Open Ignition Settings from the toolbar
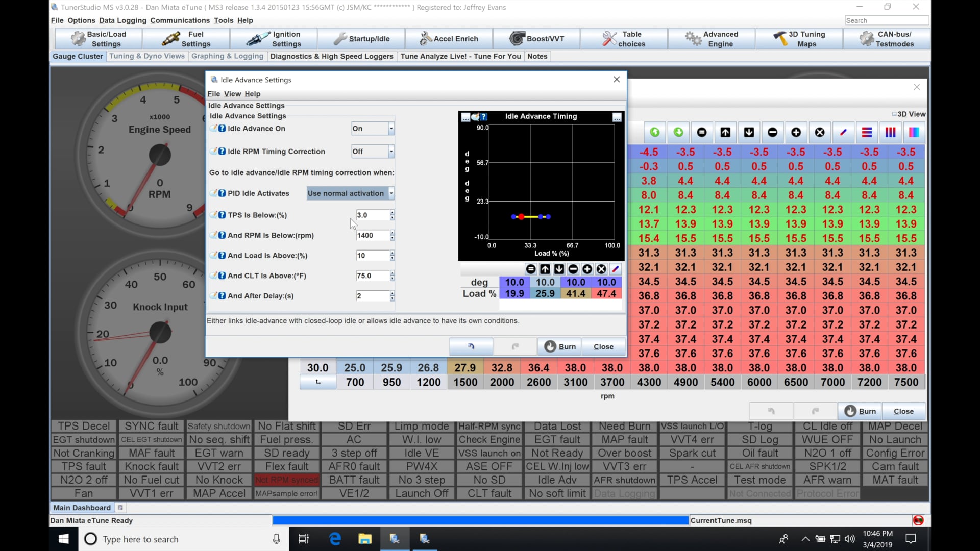This screenshot has width=980, height=551. click(274, 38)
